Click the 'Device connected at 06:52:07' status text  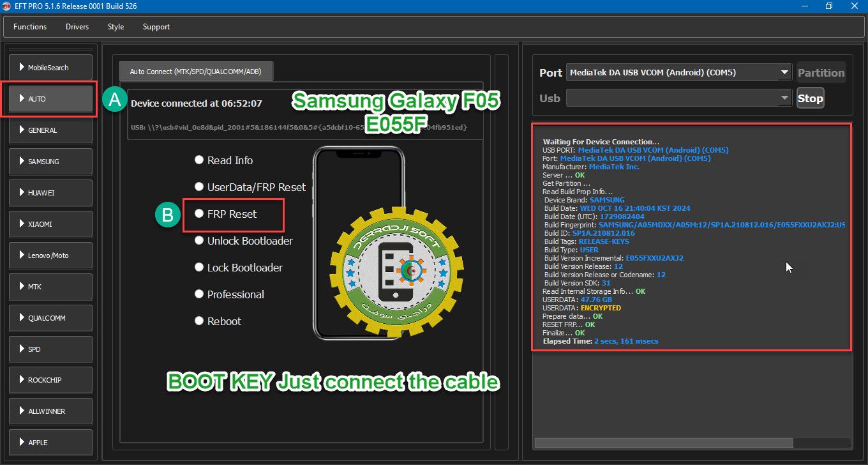pos(197,103)
